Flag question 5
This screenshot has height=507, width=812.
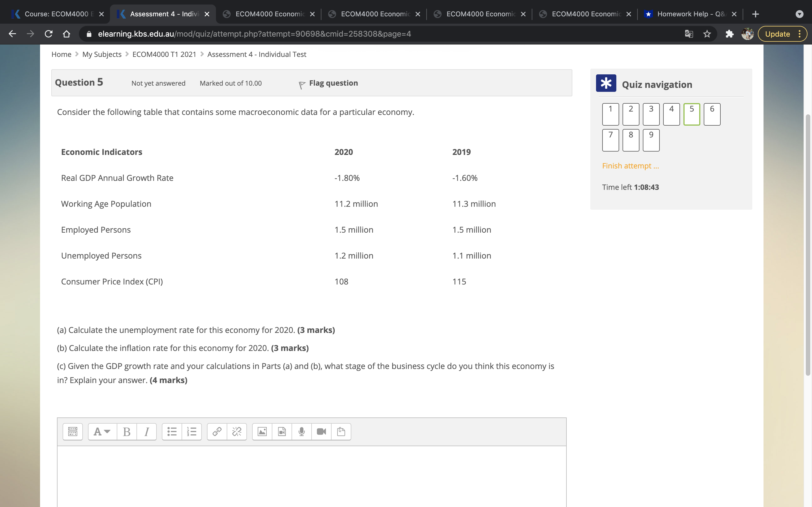(x=333, y=83)
